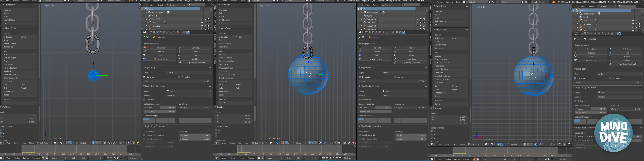Click Friction slider in leftmost properties panel
This screenshot has width=644, height=161.
click(x=160, y=107)
